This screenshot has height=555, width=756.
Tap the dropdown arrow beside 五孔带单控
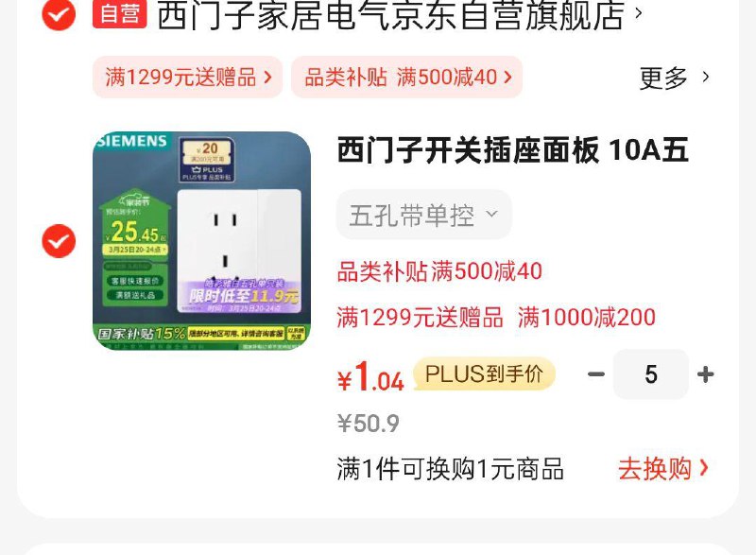(x=491, y=214)
